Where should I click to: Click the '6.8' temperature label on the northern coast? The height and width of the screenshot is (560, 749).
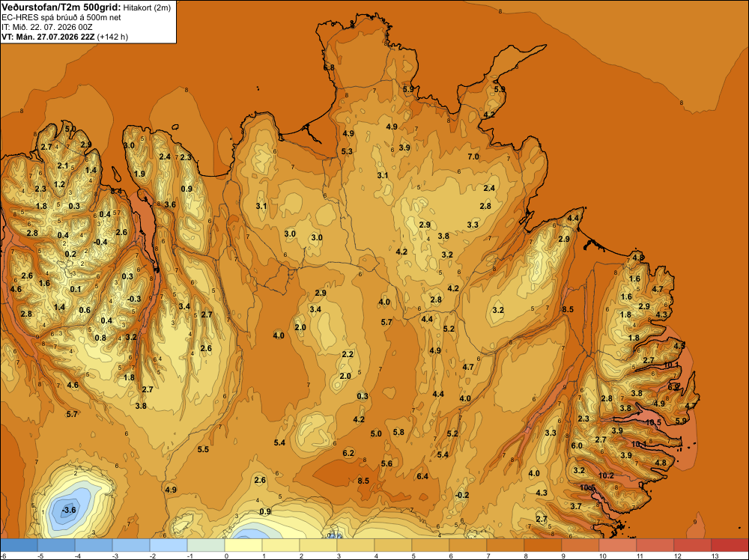pos(329,68)
